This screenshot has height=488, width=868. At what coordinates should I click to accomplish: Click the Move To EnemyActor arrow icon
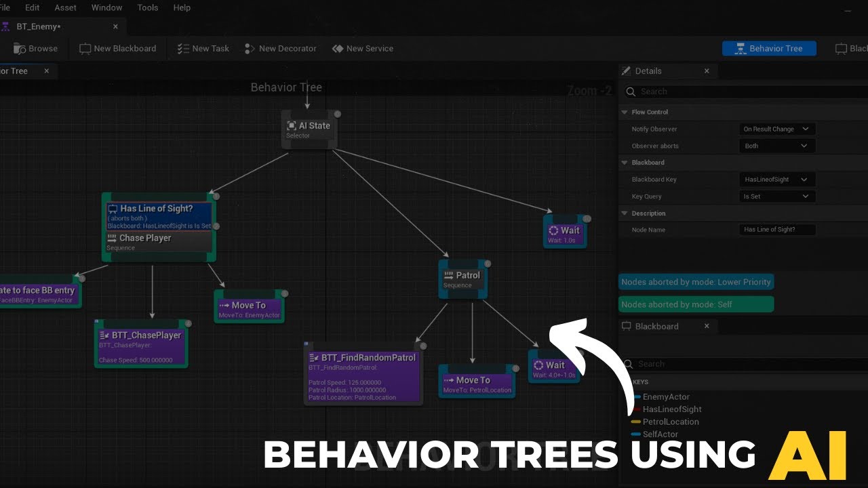coord(224,306)
